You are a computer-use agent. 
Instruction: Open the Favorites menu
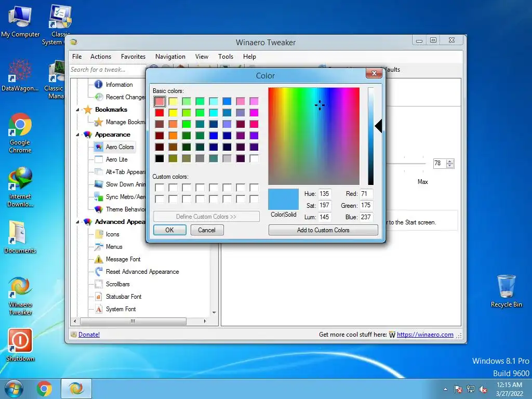[133, 57]
